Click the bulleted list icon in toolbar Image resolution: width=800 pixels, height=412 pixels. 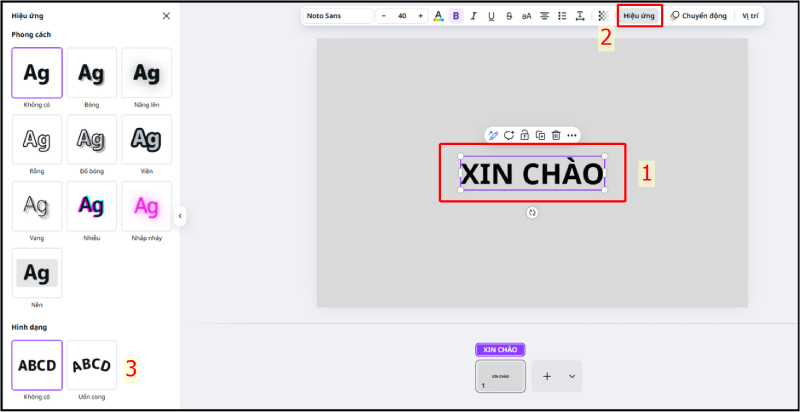[562, 16]
